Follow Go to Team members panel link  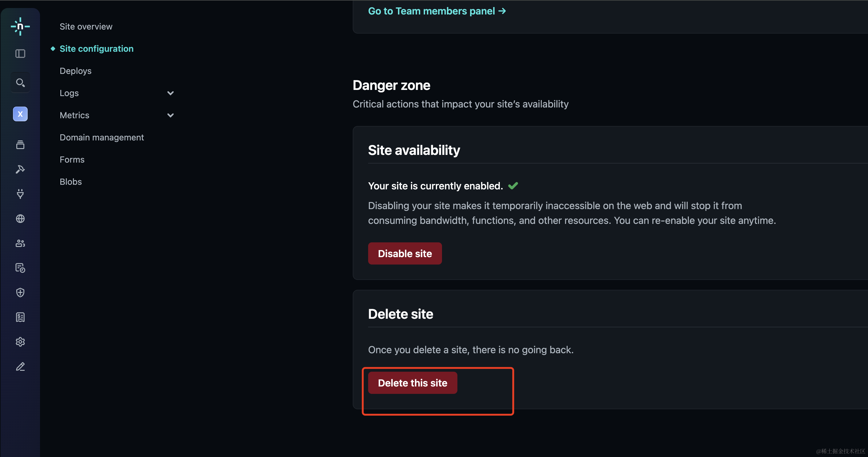[436, 11]
